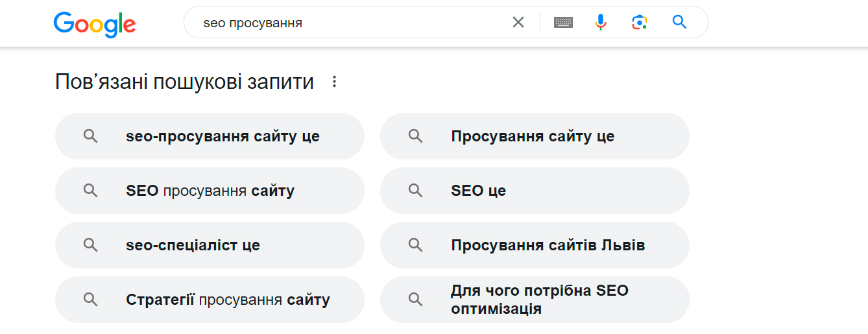Select the 'SEO це' suggestion
The width and height of the screenshot is (868, 334).
[x=478, y=191]
